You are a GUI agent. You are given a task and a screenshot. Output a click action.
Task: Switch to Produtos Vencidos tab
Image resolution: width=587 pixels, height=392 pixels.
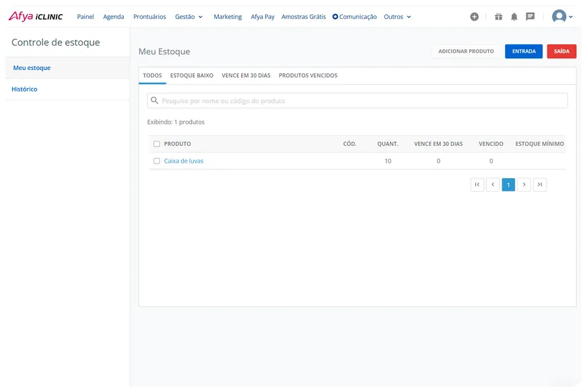pos(308,75)
